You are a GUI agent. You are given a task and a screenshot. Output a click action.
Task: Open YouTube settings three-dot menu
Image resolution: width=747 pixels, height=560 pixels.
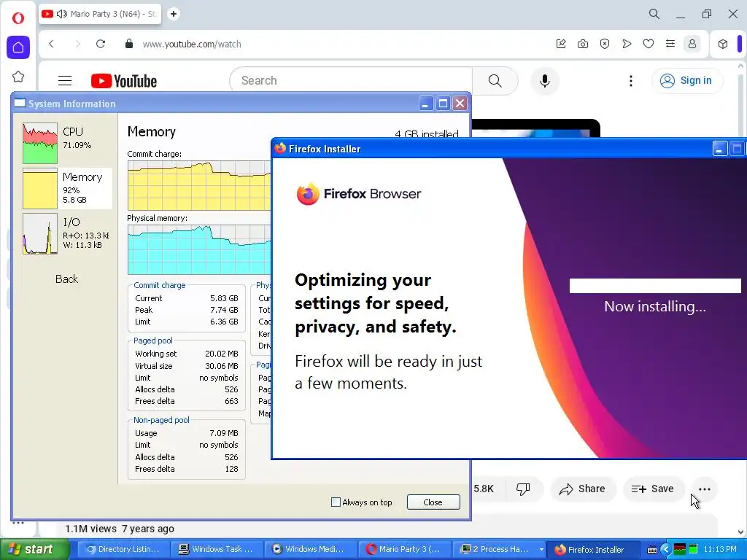[x=631, y=80]
